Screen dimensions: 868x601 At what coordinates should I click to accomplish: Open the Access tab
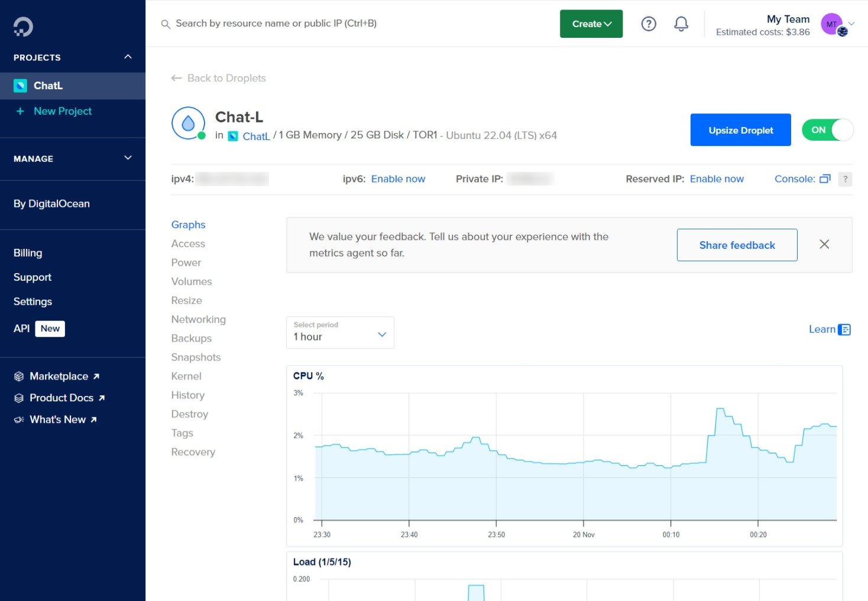[x=188, y=243]
